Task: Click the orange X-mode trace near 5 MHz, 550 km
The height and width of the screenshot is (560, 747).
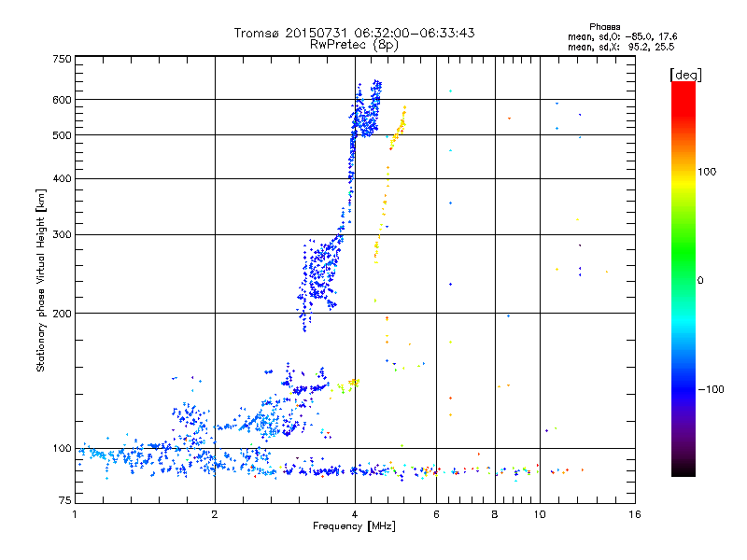Action: click(399, 128)
